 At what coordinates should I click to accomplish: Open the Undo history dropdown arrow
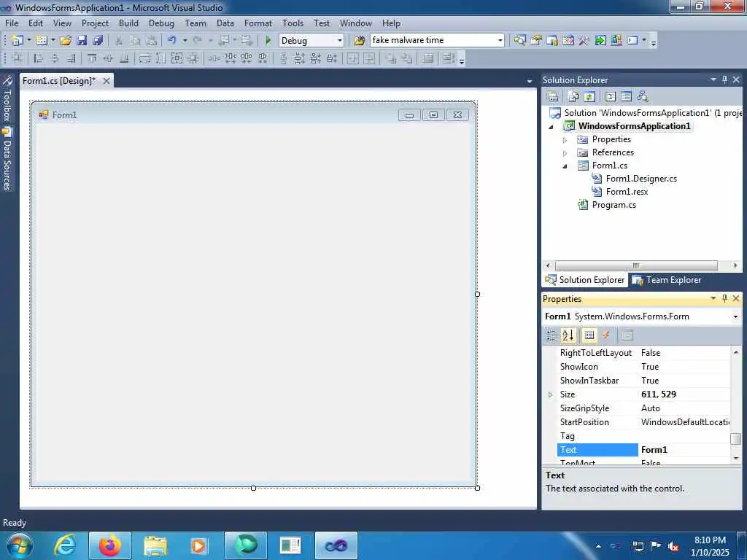point(185,41)
